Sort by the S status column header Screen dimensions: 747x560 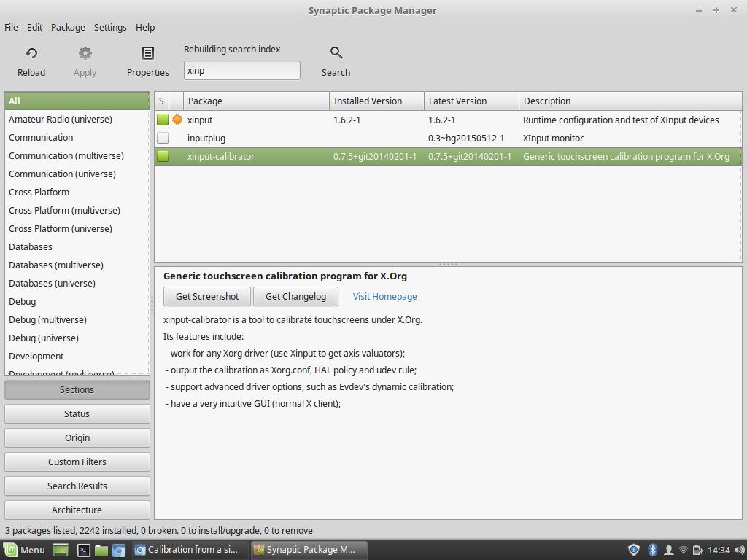click(161, 101)
